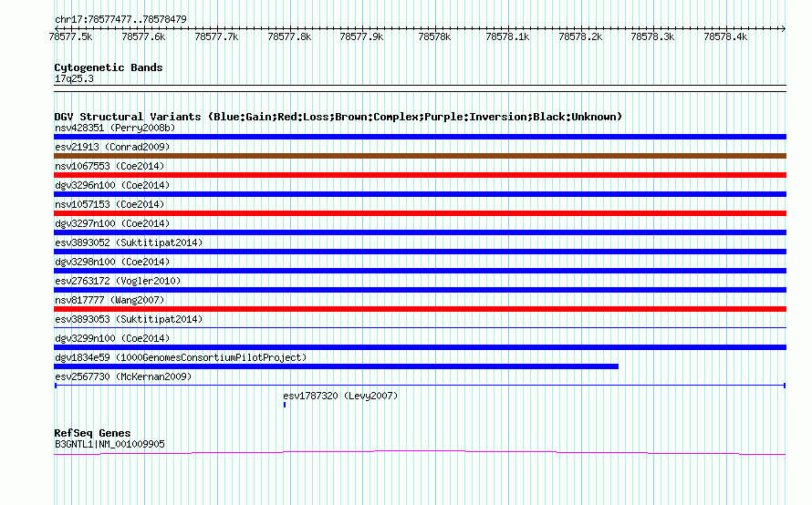Click the nsv428351 (Perry2008b) label
812x505 pixels.
point(115,128)
